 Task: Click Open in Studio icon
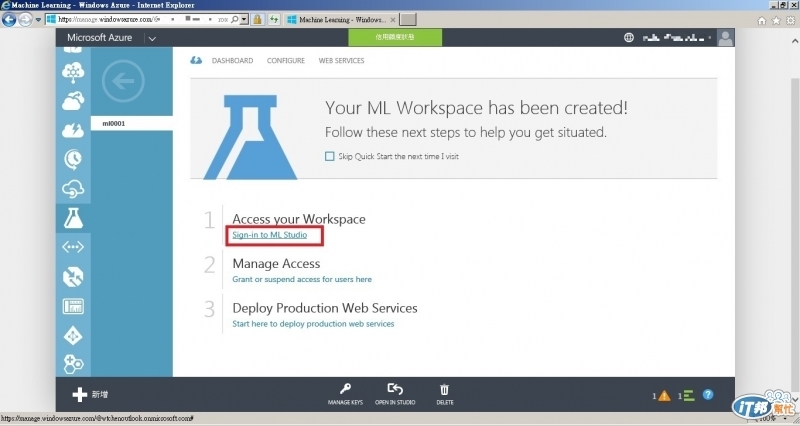[395, 389]
